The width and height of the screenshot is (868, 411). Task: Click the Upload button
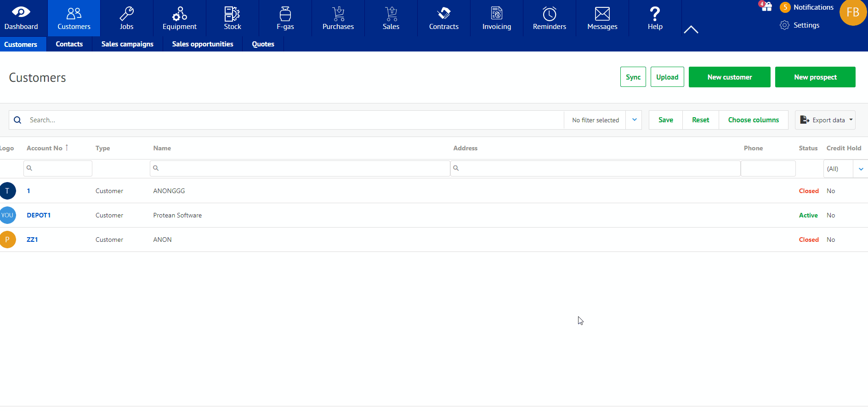(x=667, y=77)
